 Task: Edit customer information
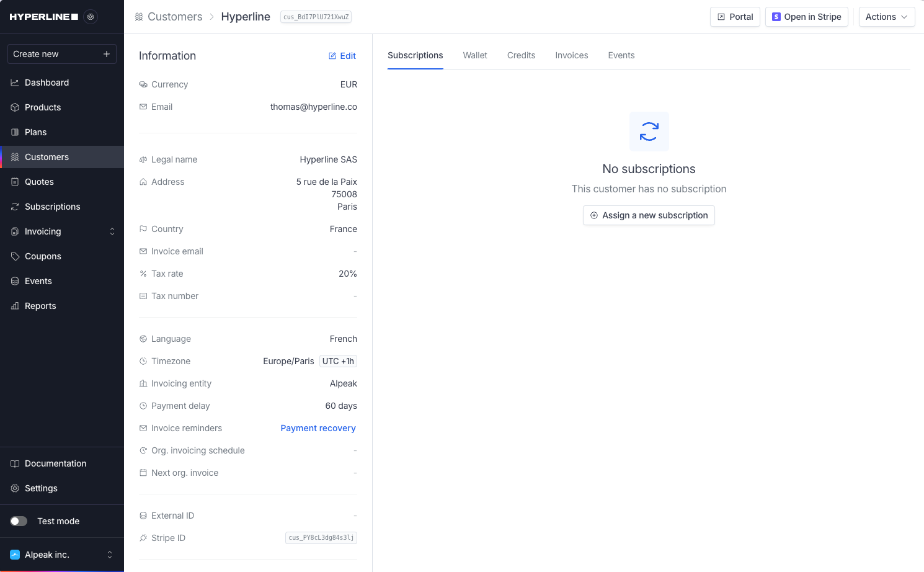click(x=342, y=56)
